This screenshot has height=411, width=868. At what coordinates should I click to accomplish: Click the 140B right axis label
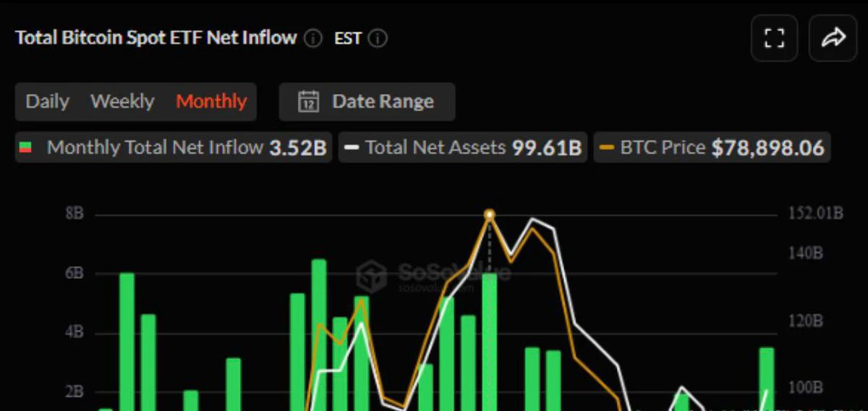coord(806,253)
